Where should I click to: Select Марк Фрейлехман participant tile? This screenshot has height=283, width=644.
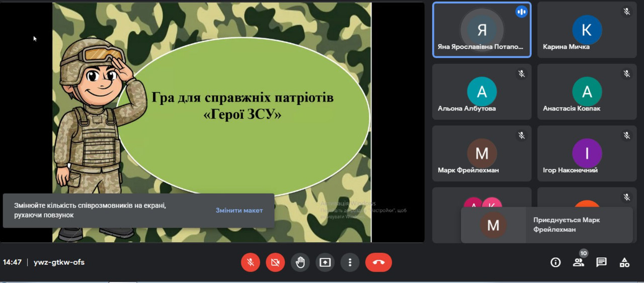[482, 154]
